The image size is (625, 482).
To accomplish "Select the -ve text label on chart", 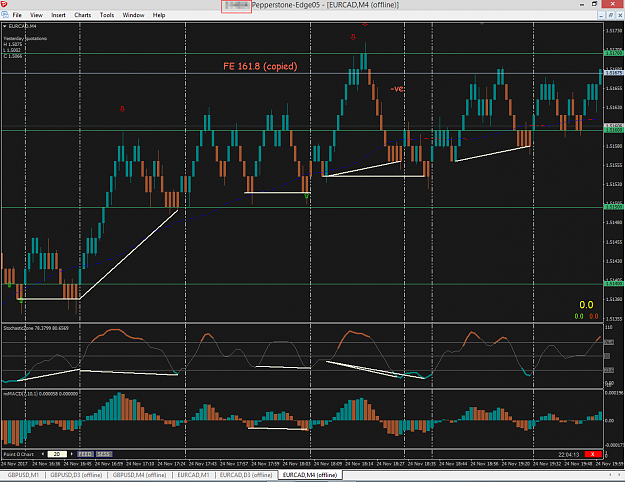I will coord(397,89).
